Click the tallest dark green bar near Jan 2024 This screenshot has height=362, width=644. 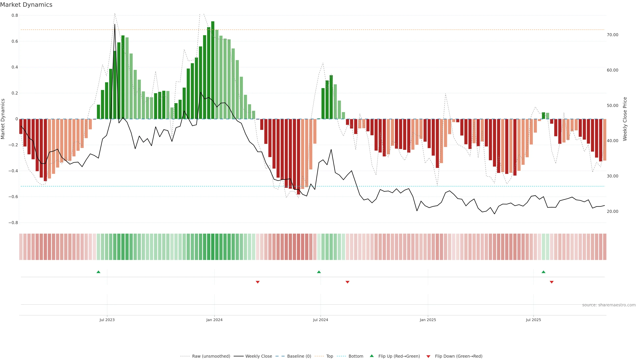(212, 70)
